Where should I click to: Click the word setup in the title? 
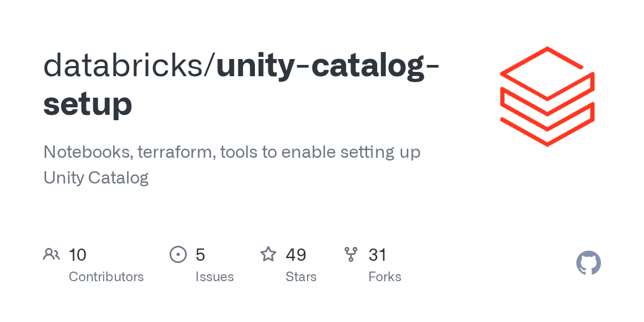click(87, 104)
